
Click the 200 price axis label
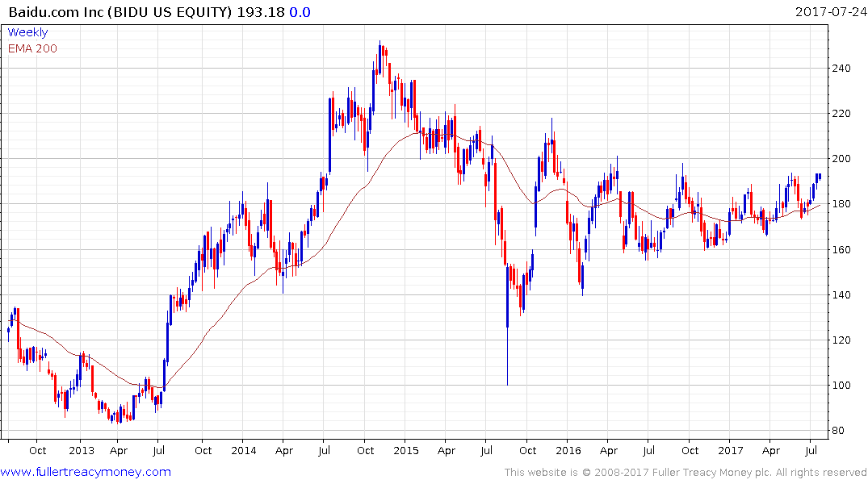click(x=841, y=159)
